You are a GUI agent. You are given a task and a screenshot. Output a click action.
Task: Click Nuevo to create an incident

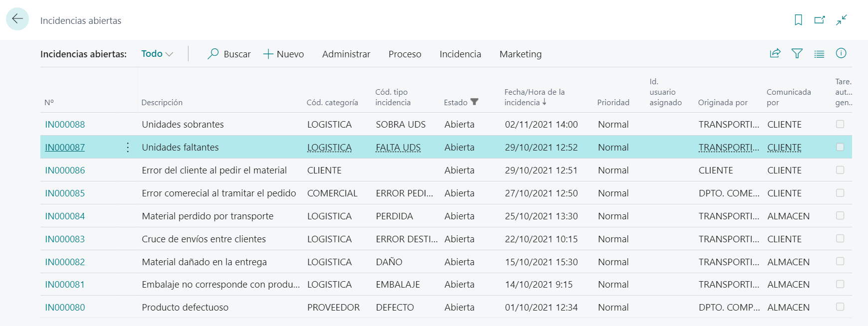(283, 54)
